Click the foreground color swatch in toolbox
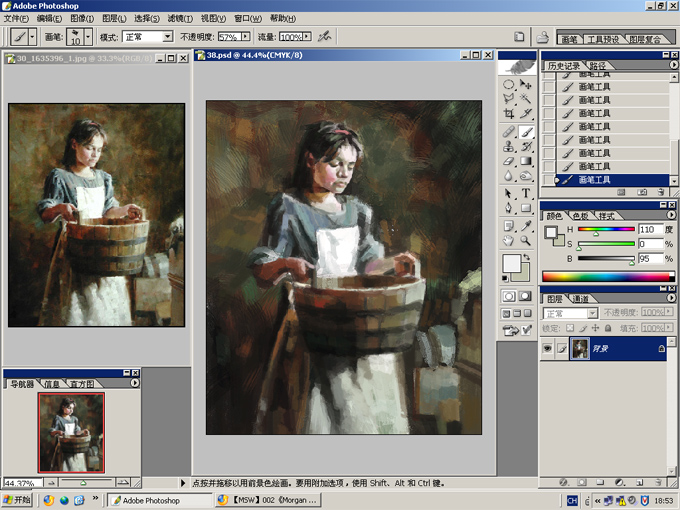The height and width of the screenshot is (510, 680). (x=512, y=263)
